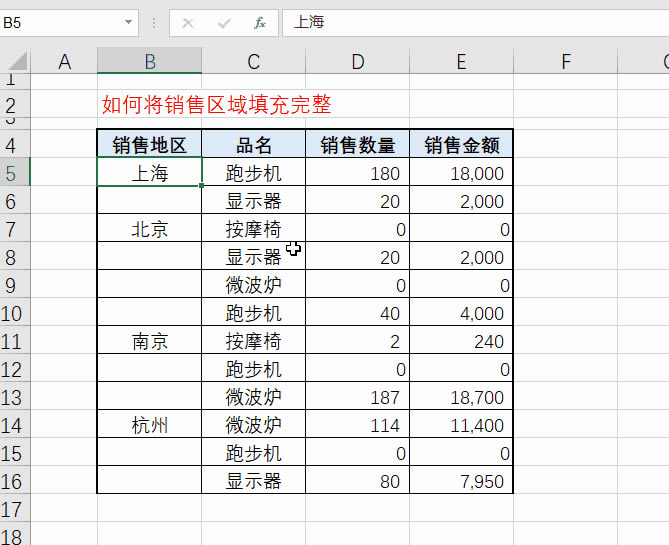Click the confirm checkmark icon in formula bar
This screenshot has height=545, width=669.
click(x=224, y=23)
